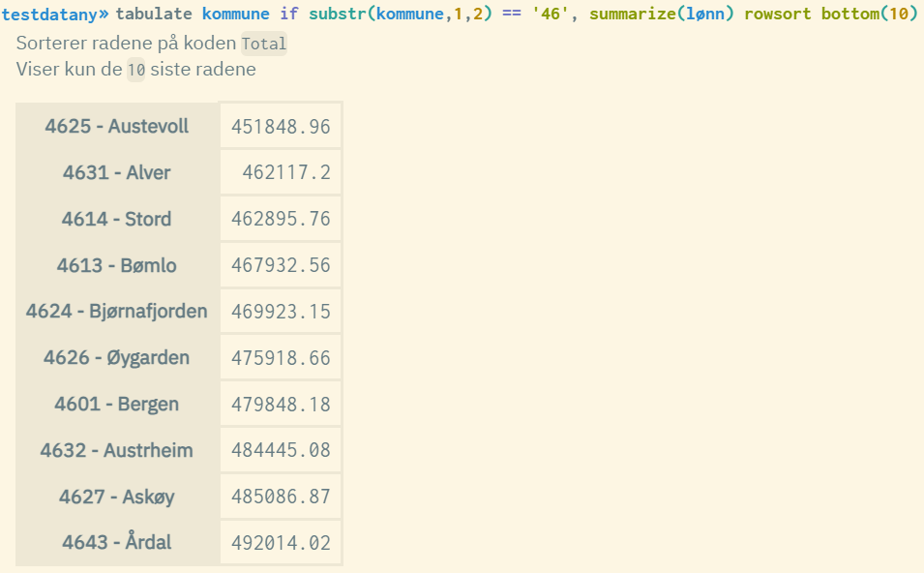The height and width of the screenshot is (573, 924).
Task: Click the bottom(10) option in the command
Action: tap(869, 15)
